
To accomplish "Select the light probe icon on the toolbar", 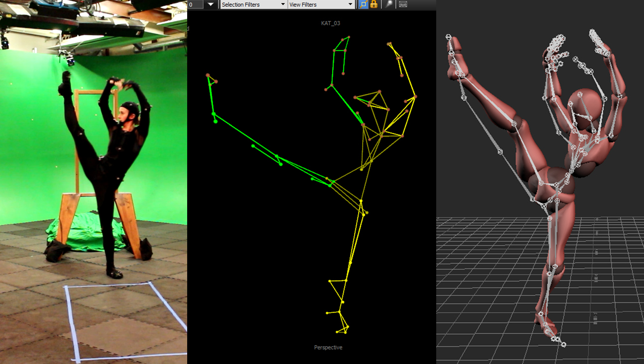I will pos(389,4).
